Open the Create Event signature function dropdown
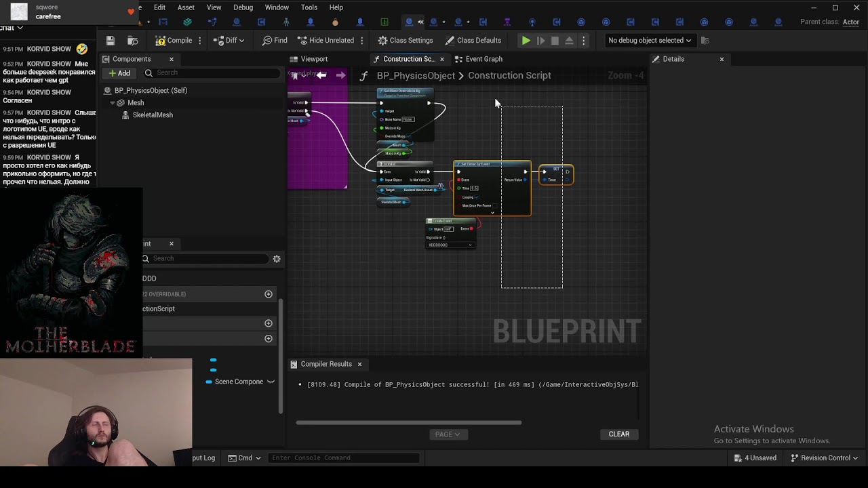This screenshot has width=868, height=488. pyautogui.click(x=450, y=245)
